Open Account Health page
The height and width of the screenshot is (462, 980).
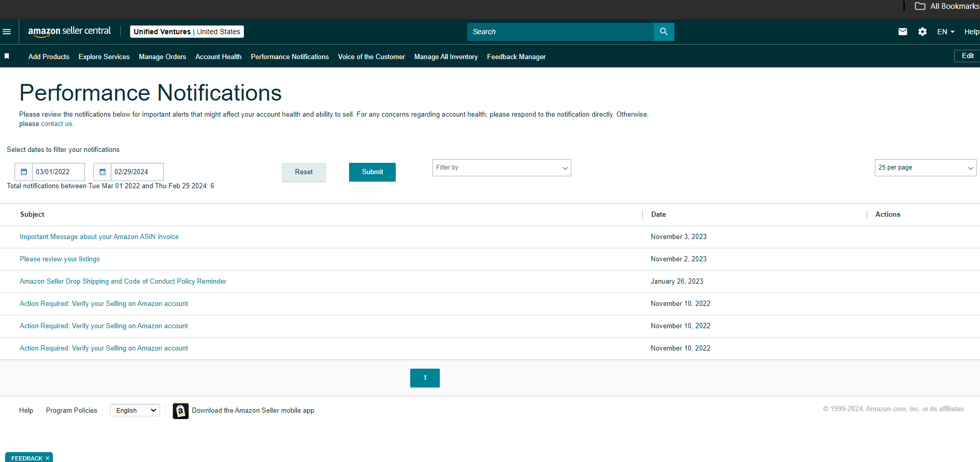pos(218,57)
